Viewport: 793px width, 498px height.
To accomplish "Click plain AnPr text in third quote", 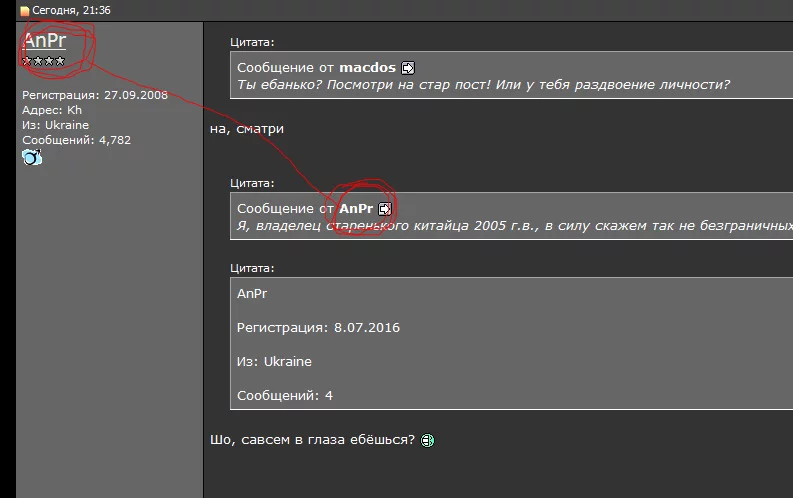I will [x=252, y=294].
